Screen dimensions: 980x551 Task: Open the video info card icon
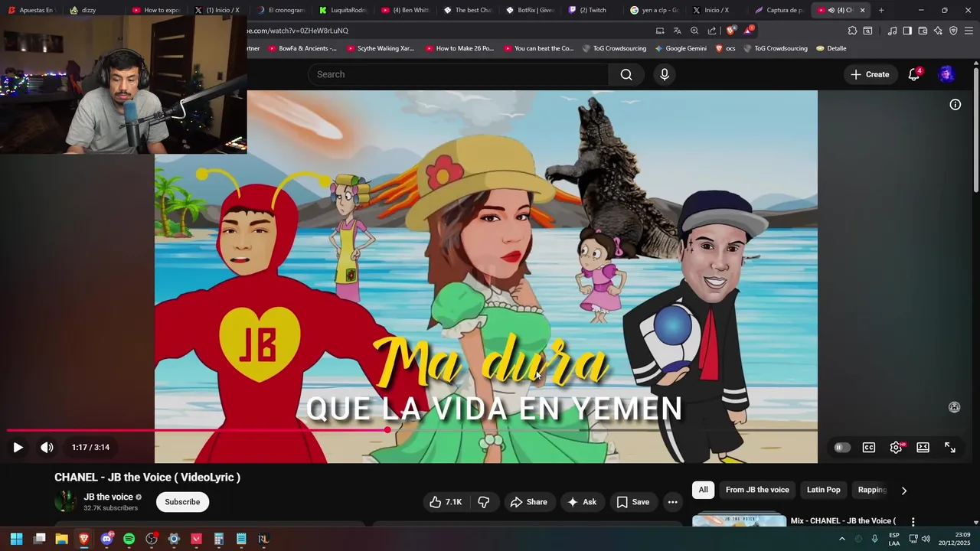pos(955,105)
